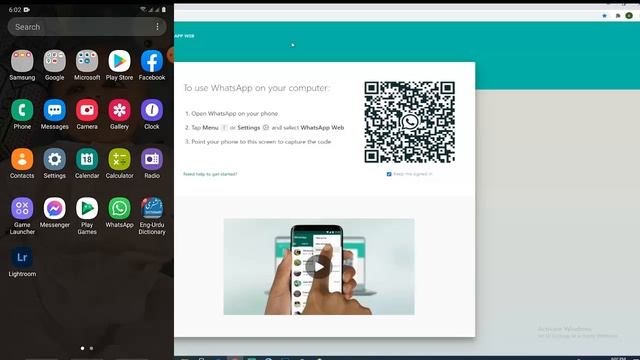Screen dimensions: 640x360
Task: Open Game Launcher app
Action: (x=22, y=209)
